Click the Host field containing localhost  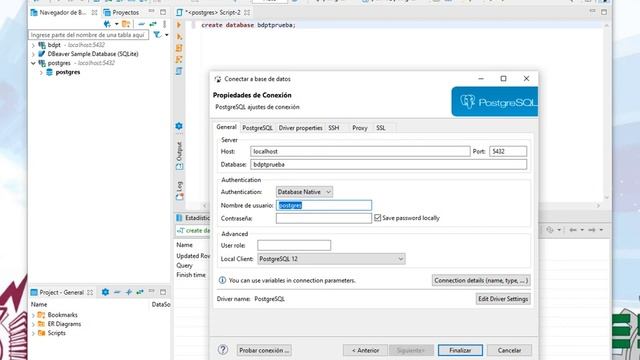pyautogui.click(x=360, y=151)
